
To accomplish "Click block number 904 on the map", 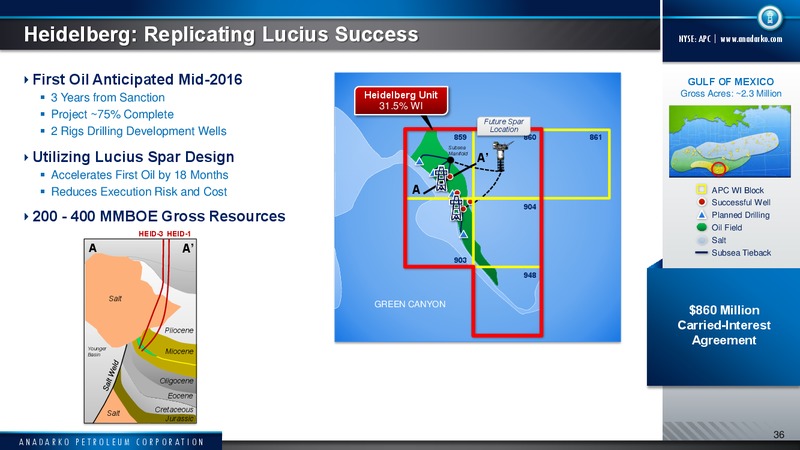I will 530,207.
